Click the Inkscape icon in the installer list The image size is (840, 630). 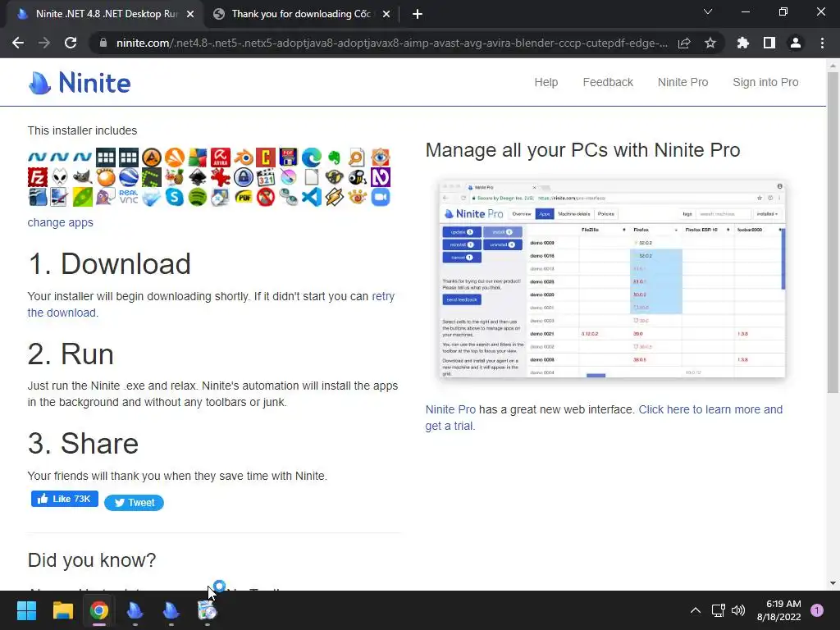tap(198, 177)
